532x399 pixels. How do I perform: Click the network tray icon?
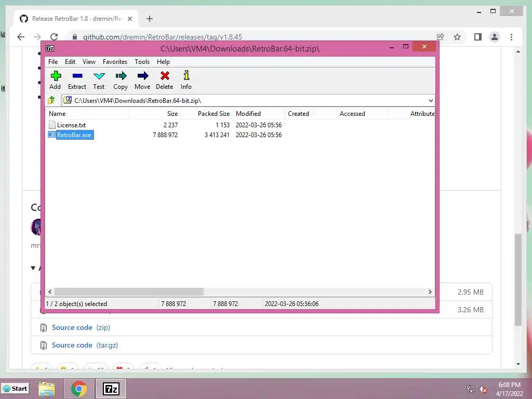[x=471, y=389]
